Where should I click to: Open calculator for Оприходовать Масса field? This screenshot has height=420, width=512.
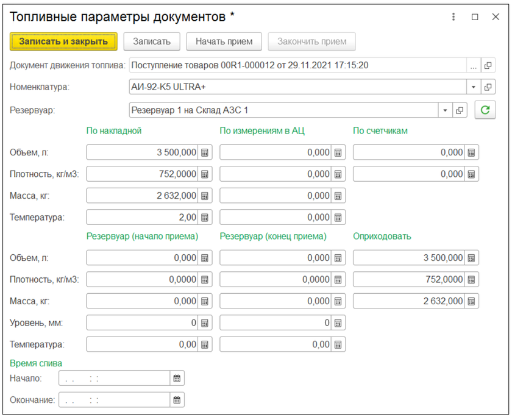point(471,301)
